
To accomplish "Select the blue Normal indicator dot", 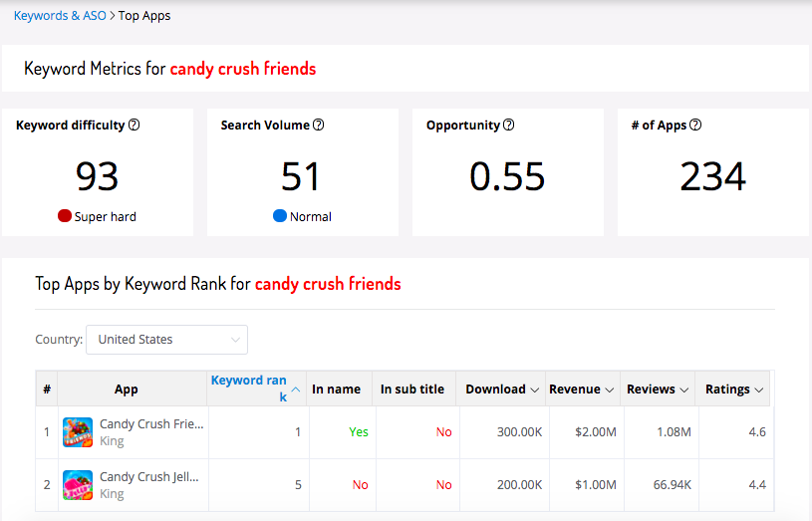I will 280,215.
